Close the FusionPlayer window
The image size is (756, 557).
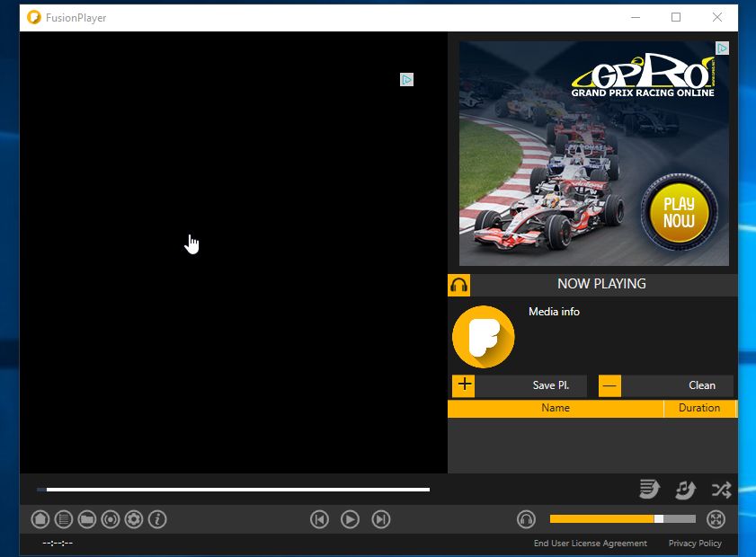point(717,17)
